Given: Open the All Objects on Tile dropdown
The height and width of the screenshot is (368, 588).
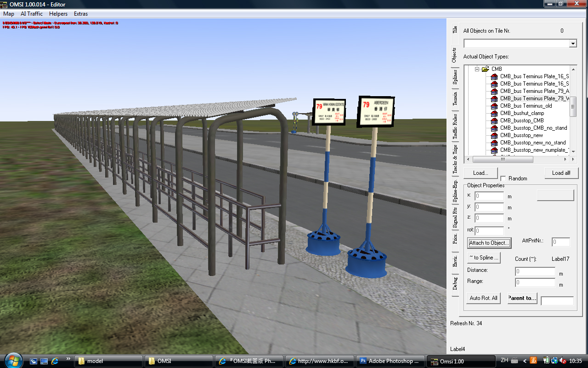Looking at the screenshot, I should (572, 44).
